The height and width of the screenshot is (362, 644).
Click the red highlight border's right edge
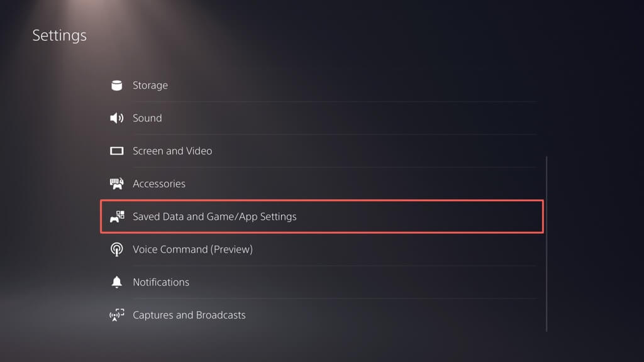click(x=543, y=216)
